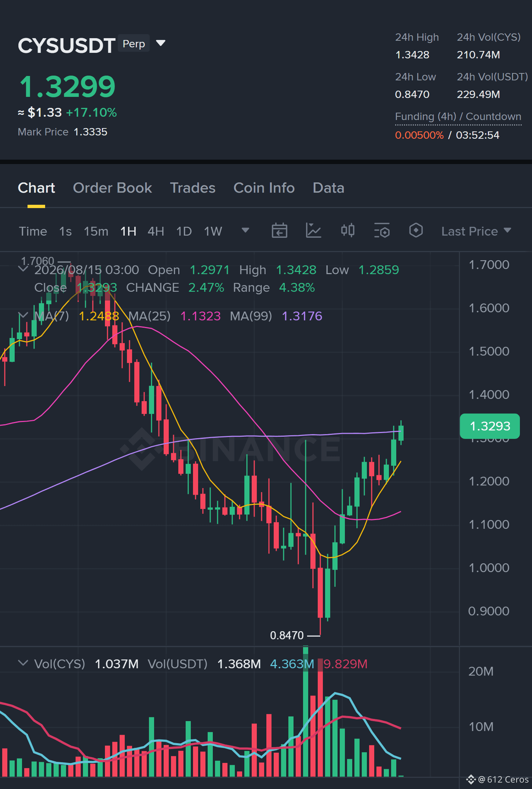Click the CHANGE 2.47% value
Image resolution: width=532 pixels, height=789 pixels.
pos(206,287)
